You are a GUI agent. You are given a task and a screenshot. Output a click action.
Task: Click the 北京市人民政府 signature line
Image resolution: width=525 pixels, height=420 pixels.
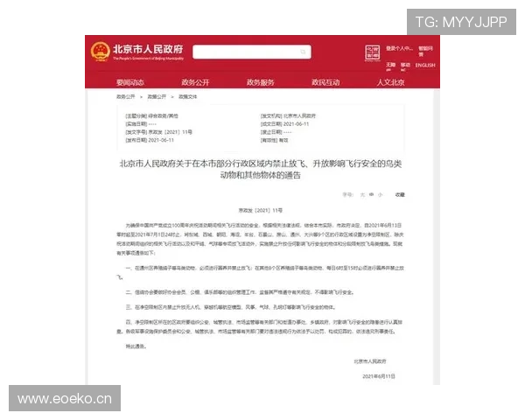(x=370, y=361)
